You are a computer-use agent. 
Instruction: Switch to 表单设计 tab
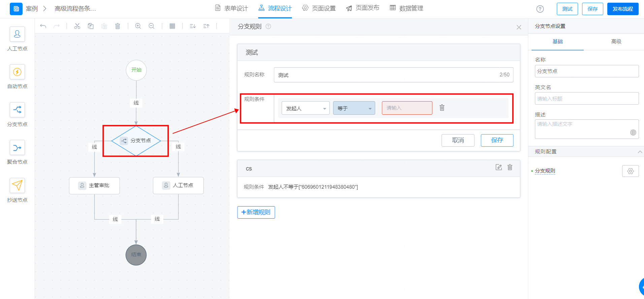(x=232, y=8)
